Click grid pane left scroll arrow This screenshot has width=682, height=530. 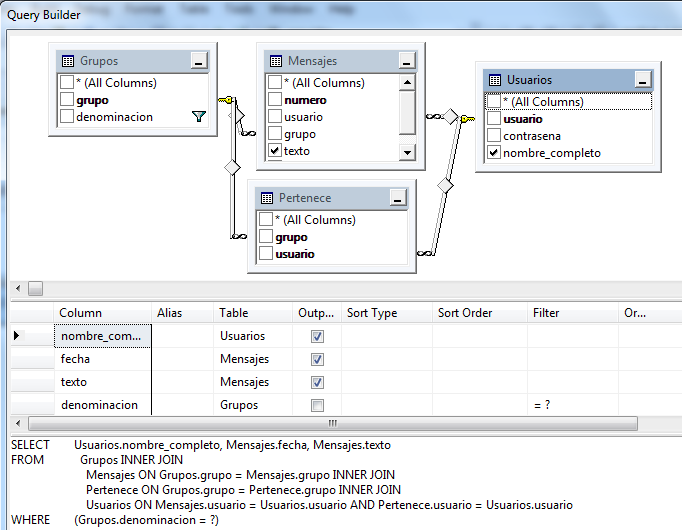18,423
